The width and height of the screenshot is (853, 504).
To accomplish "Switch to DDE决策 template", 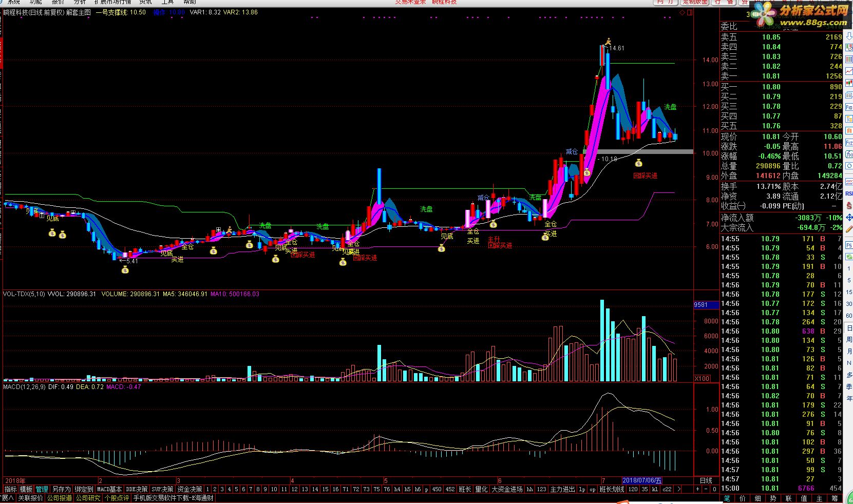I will 137,489.
